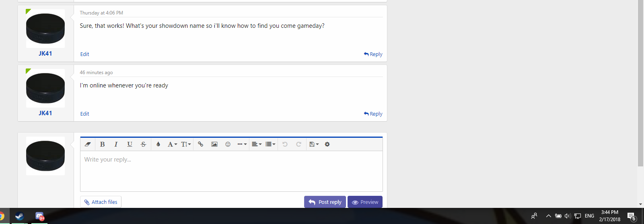Reply to the 'Sure, that works!' post
The height and width of the screenshot is (224, 644).
pyautogui.click(x=373, y=54)
